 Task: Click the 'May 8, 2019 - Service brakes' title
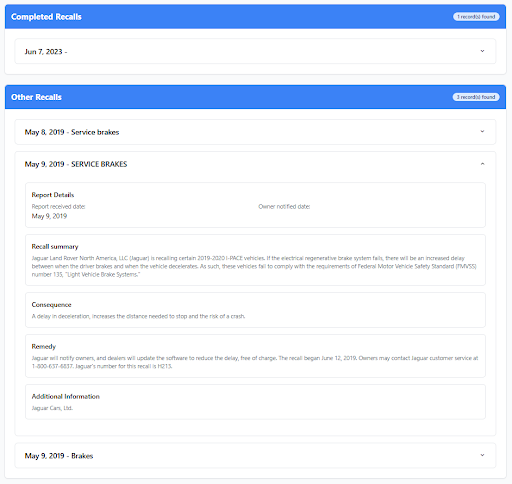[x=72, y=132]
